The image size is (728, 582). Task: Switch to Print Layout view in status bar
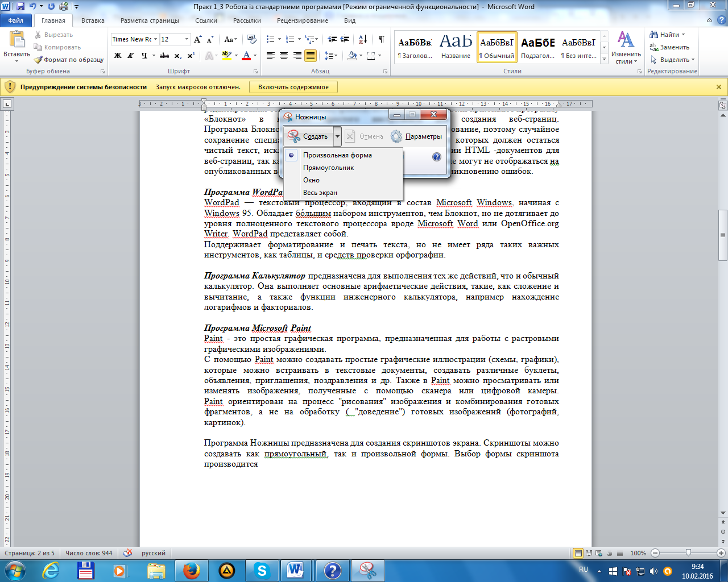click(x=578, y=553)
